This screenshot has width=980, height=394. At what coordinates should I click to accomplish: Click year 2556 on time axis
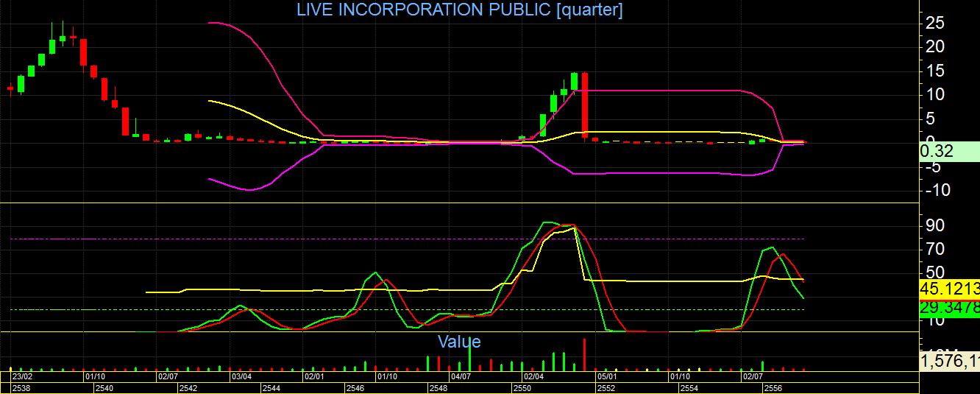pos(773,387)
